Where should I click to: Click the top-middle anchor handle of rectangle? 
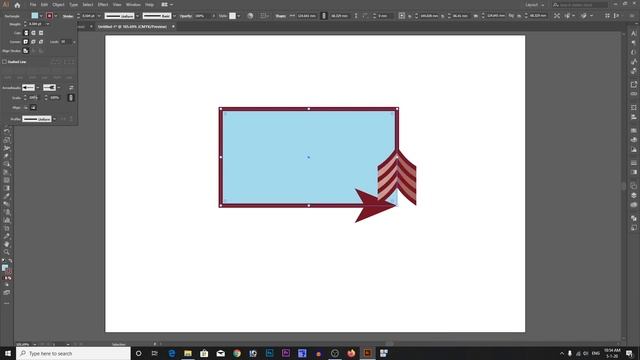309,109
